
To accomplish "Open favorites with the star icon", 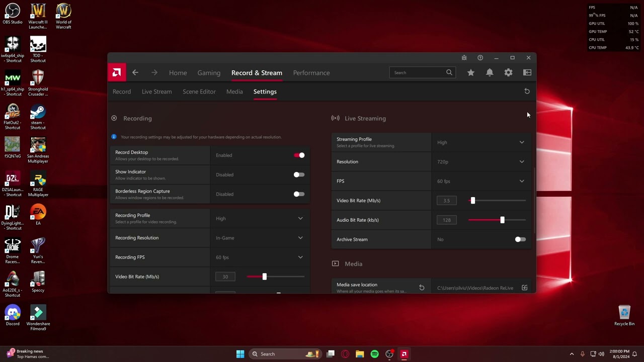I will (x=471, y=72).
